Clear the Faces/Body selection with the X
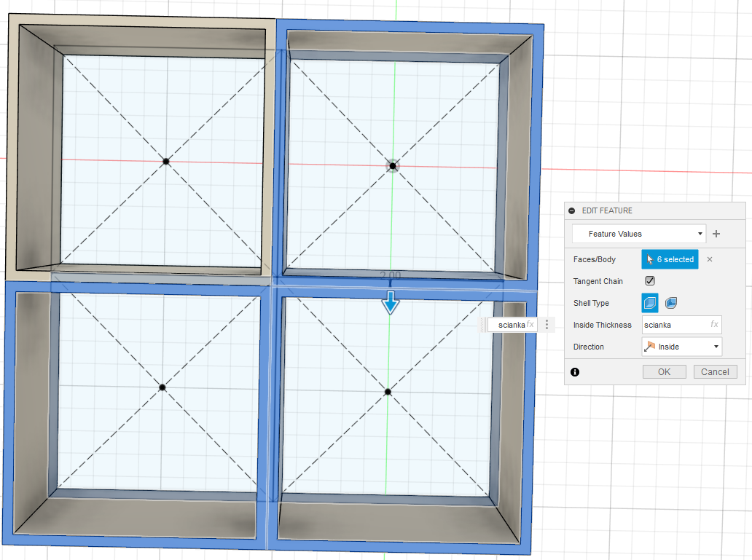The width and height of the screenshot is (752, 560). [710, 259]
